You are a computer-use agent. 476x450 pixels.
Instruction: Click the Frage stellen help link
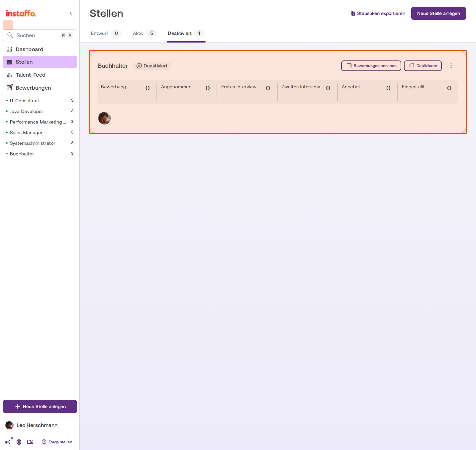(57, 442)
